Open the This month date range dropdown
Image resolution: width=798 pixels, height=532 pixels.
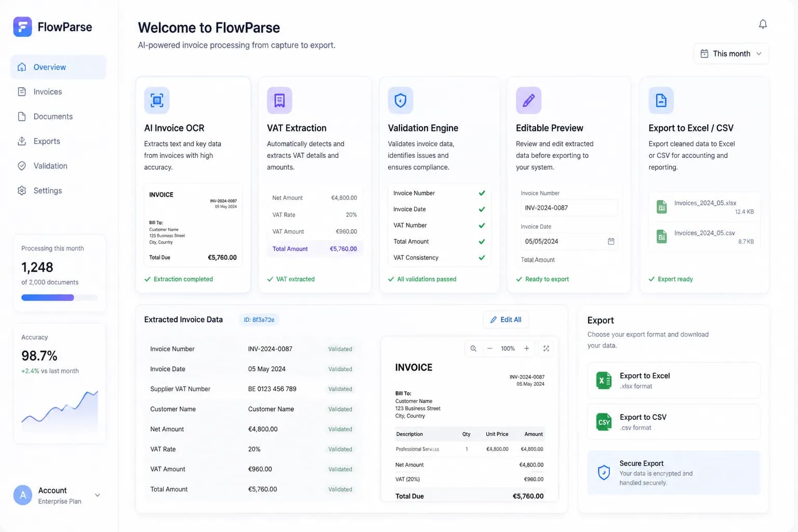click(731, 54)
